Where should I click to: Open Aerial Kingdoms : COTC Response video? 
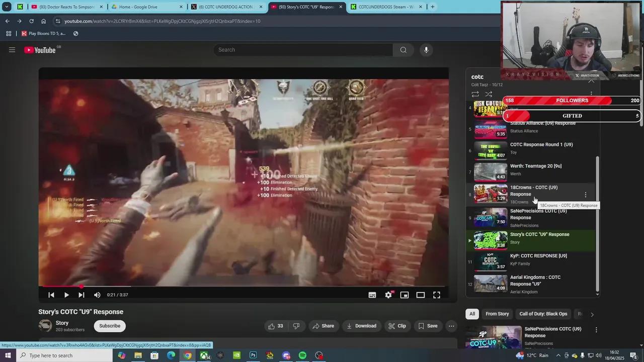535,280
